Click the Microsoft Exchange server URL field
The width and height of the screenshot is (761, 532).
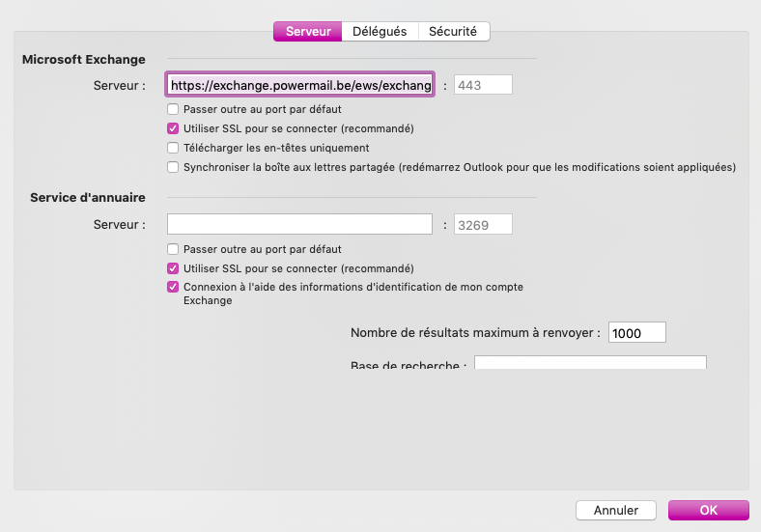click(299, 85)
